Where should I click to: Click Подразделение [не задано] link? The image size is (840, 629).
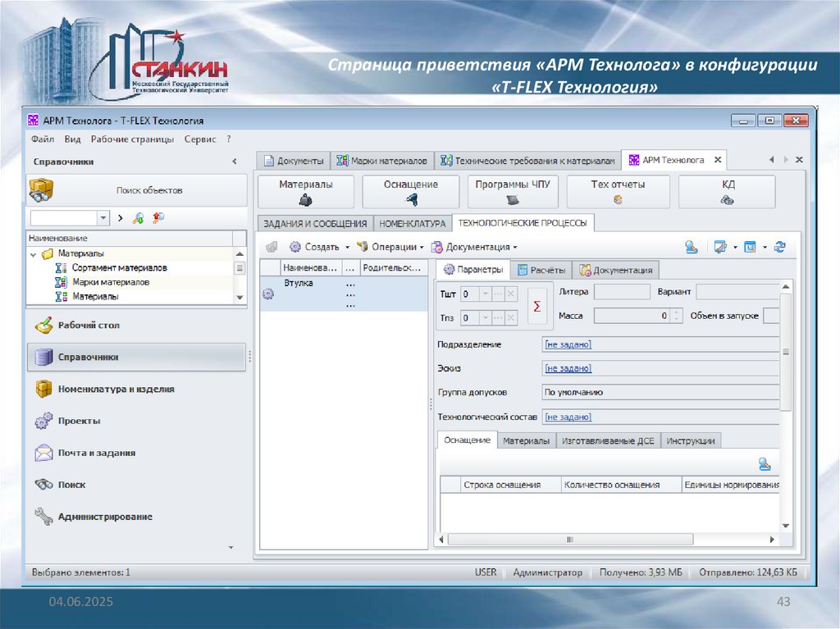(x=568, y=344)
